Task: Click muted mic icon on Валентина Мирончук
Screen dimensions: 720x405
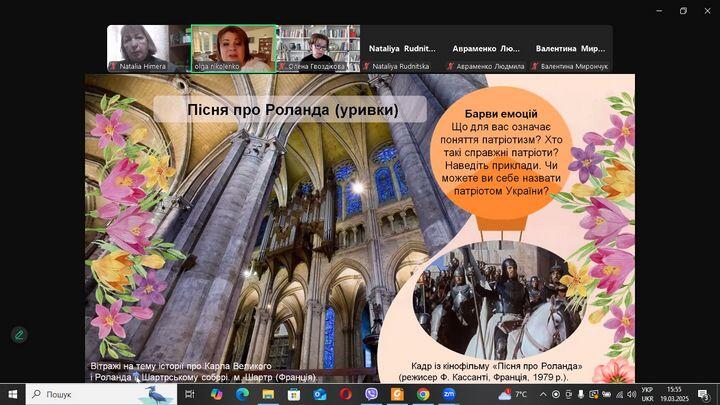Action: coord(535,66)
